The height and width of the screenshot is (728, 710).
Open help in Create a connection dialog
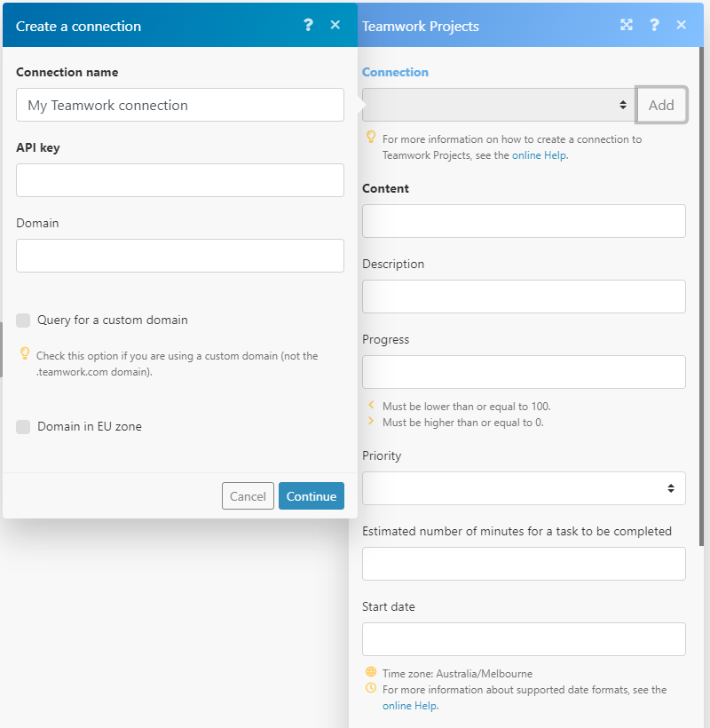308,25
